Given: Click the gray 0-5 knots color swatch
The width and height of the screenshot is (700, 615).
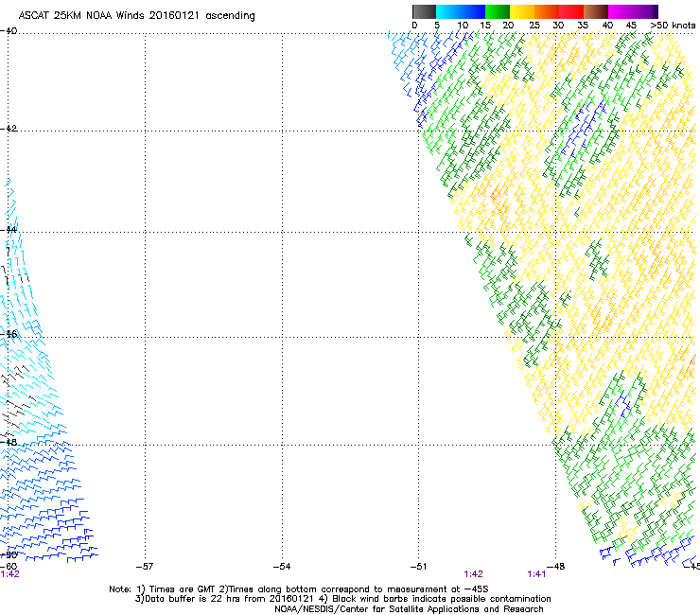Looking at the screenshot, I should (x=424, y=11).
